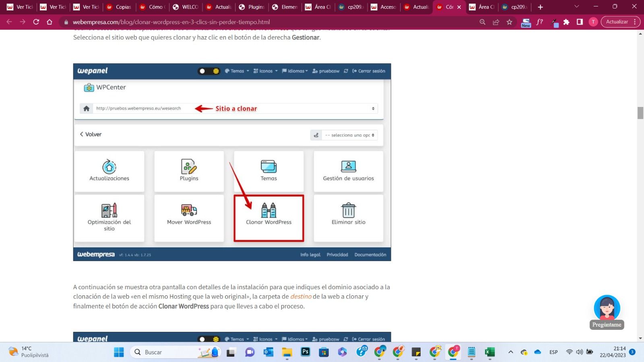Click the Mover WordPress truck icon

click(189, 210)
